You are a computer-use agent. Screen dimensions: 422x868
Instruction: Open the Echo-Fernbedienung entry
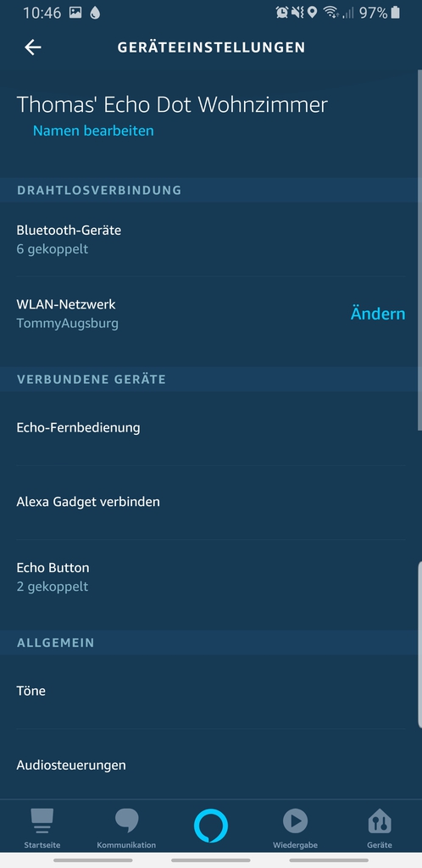click(x=211, y=428)
